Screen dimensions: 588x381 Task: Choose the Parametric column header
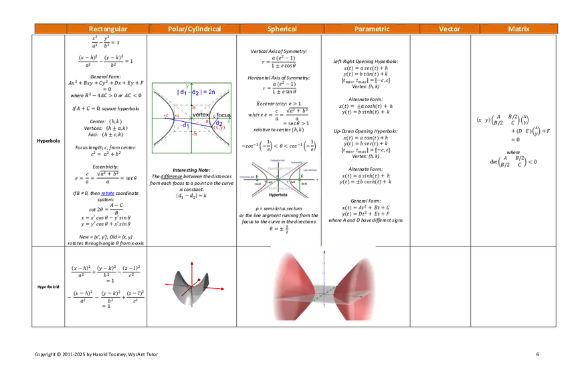371,29
